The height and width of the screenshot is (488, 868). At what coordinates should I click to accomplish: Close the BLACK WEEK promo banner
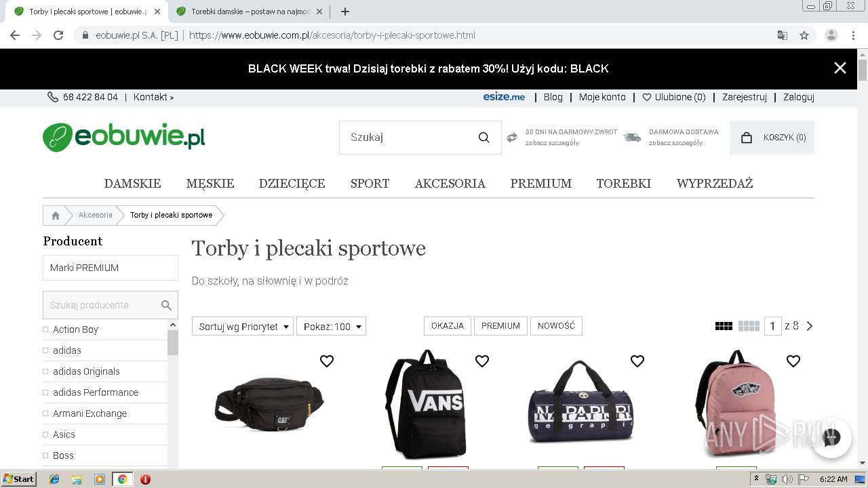840,68
